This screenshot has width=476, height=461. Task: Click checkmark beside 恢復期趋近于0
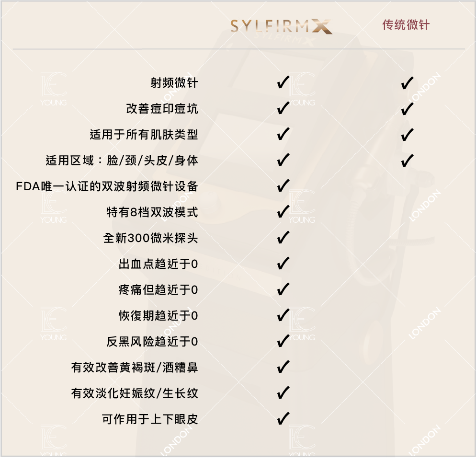[283, 315]
